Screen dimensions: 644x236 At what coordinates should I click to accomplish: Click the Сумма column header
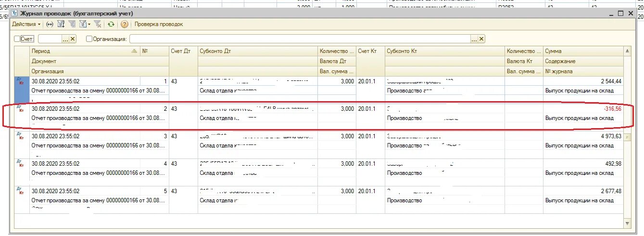point(583,51)
